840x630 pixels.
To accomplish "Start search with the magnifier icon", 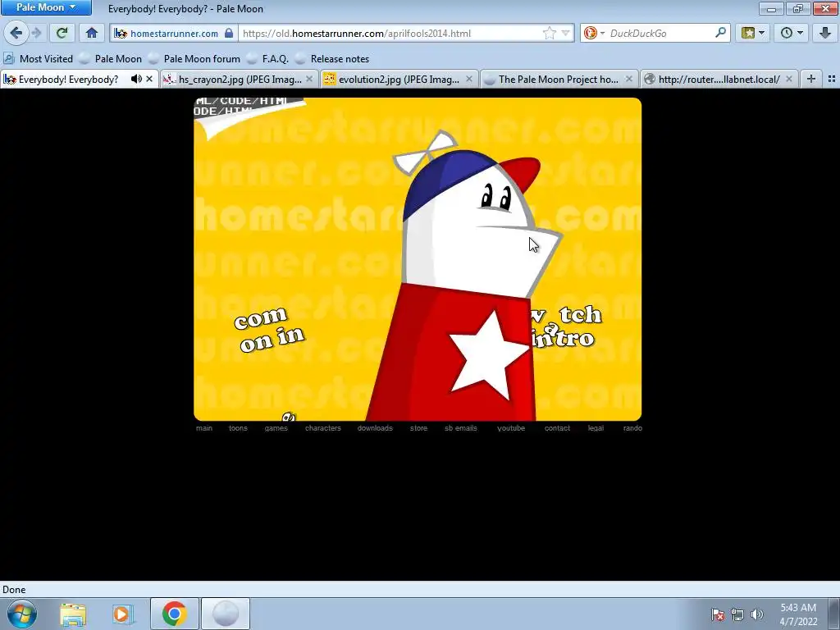I will 720,33.
